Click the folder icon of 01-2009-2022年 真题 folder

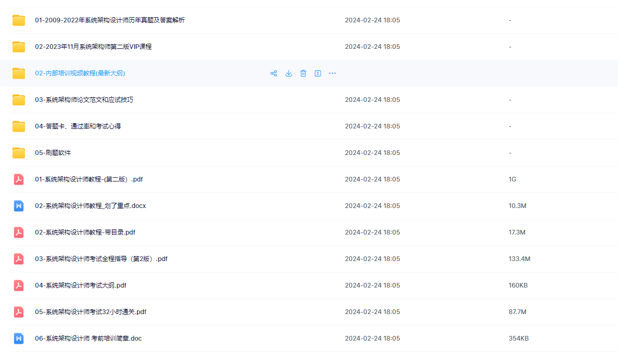(x=19, y=20)
